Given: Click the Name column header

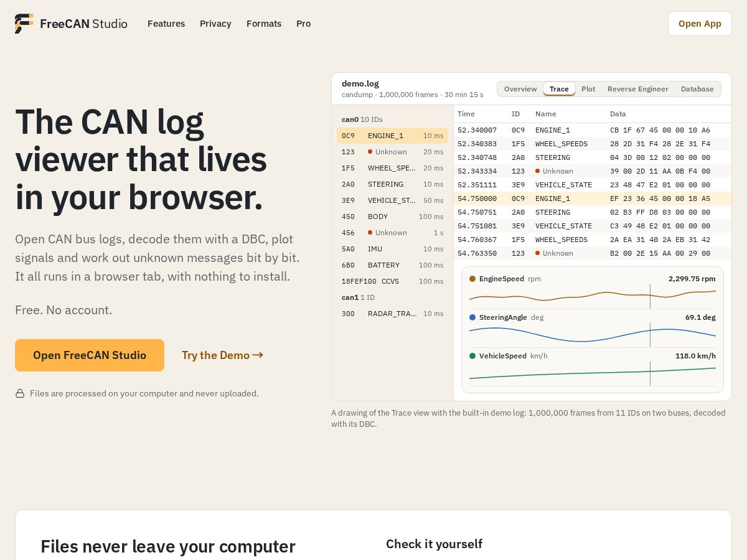Looking at the screenshot, I should point(546,114).
